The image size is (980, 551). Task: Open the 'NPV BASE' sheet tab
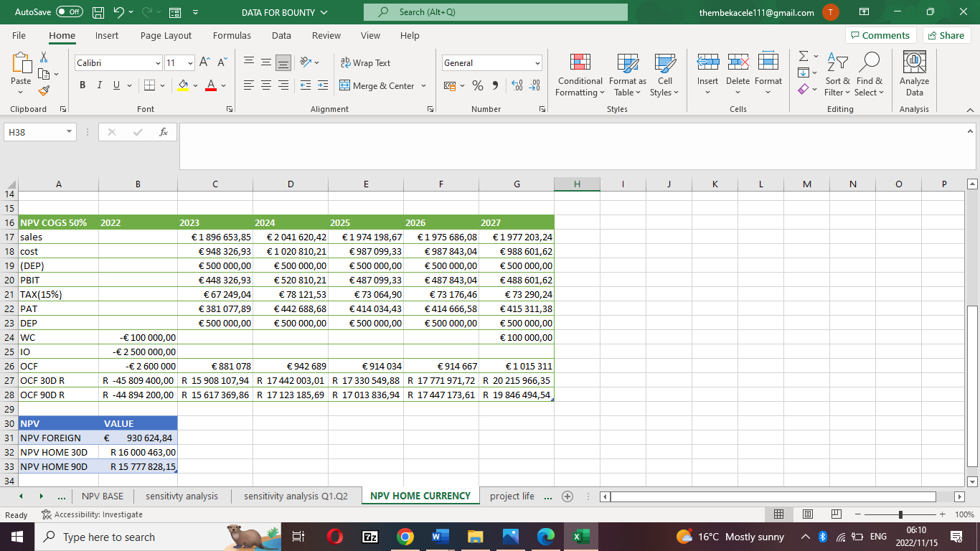(103, 496)
